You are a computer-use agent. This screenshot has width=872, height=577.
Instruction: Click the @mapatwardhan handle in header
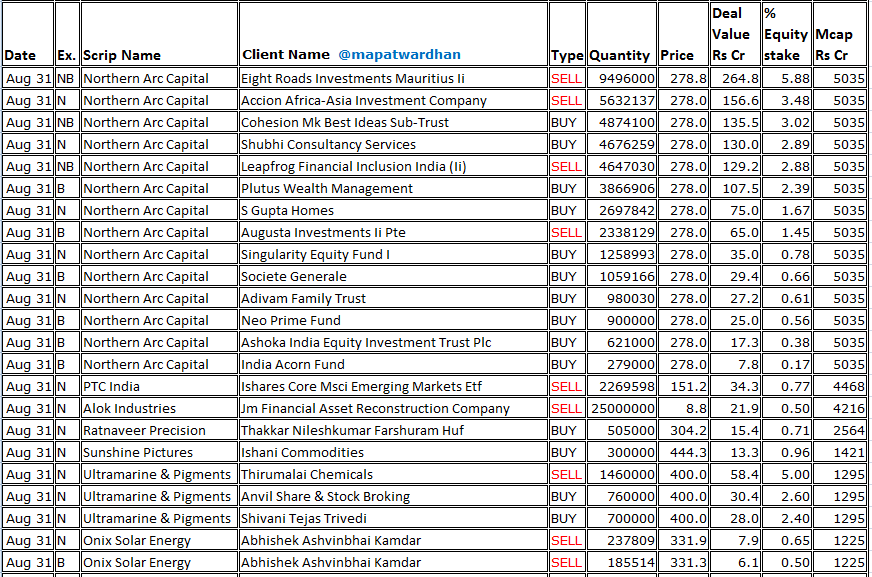click(399, 54)
